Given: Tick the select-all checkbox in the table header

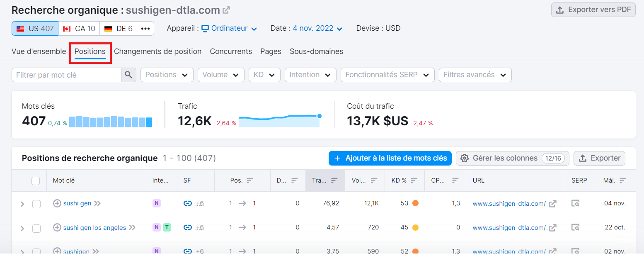Looking at the screenshot, I should click(36, 180).
